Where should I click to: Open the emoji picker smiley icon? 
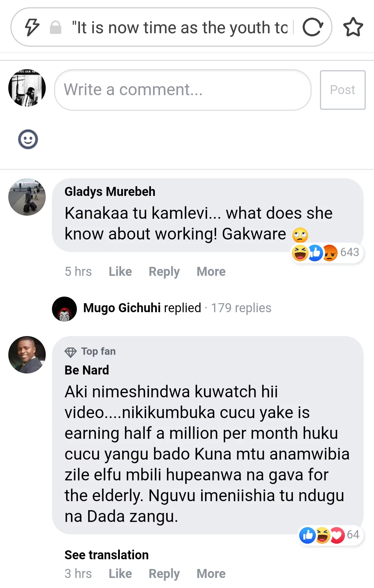pos(28,139)
